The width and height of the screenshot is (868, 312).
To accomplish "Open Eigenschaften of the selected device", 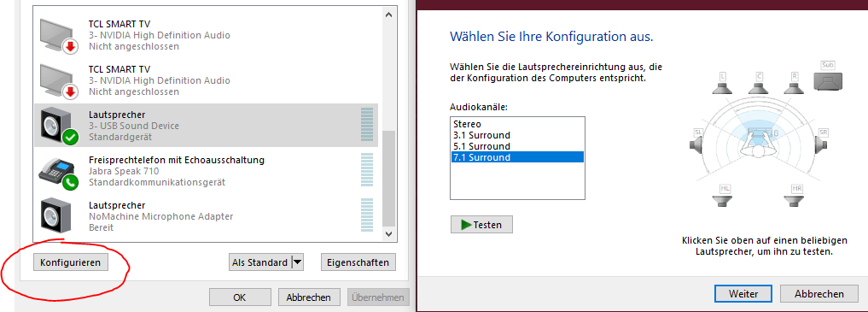I will coord(358,262).
